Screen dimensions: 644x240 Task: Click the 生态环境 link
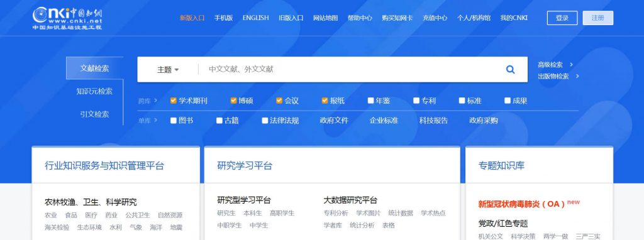[89, 227]
